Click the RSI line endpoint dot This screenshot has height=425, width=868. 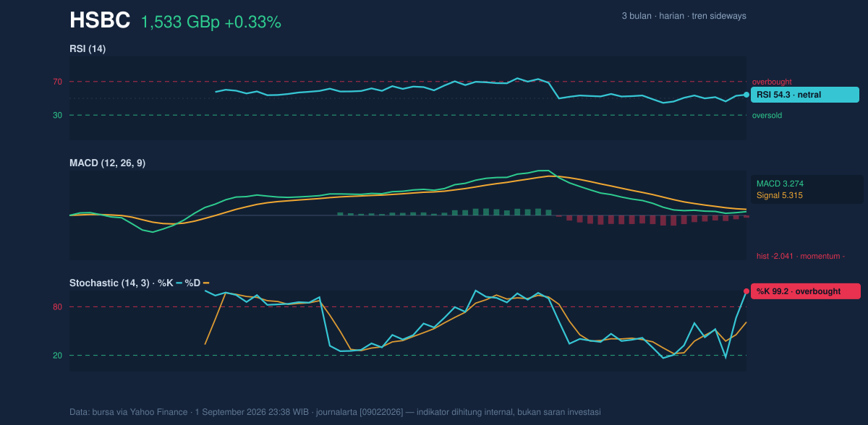click(x=746, y=95)
